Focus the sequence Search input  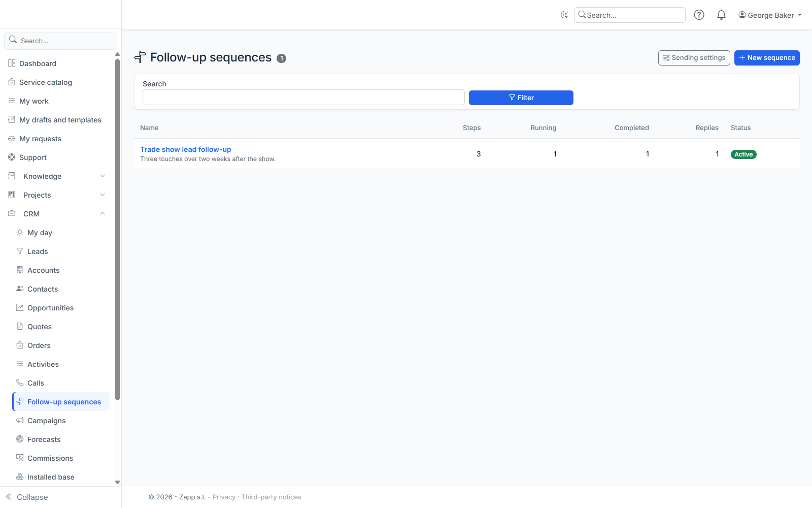point(303,98)
